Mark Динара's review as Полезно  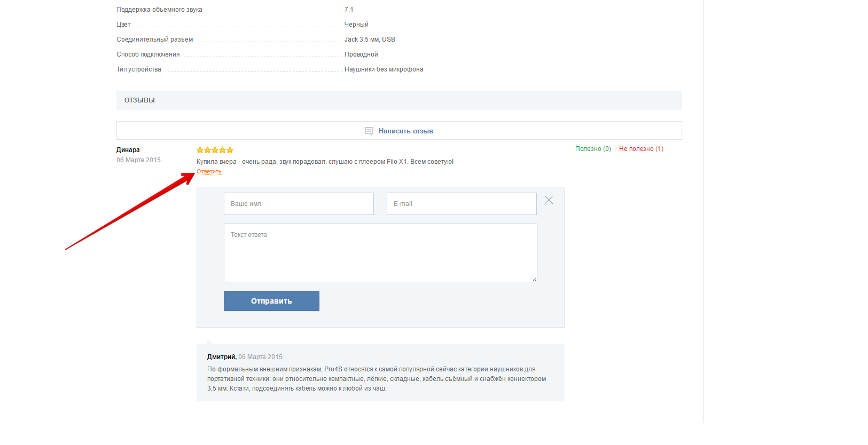(593, 149)
